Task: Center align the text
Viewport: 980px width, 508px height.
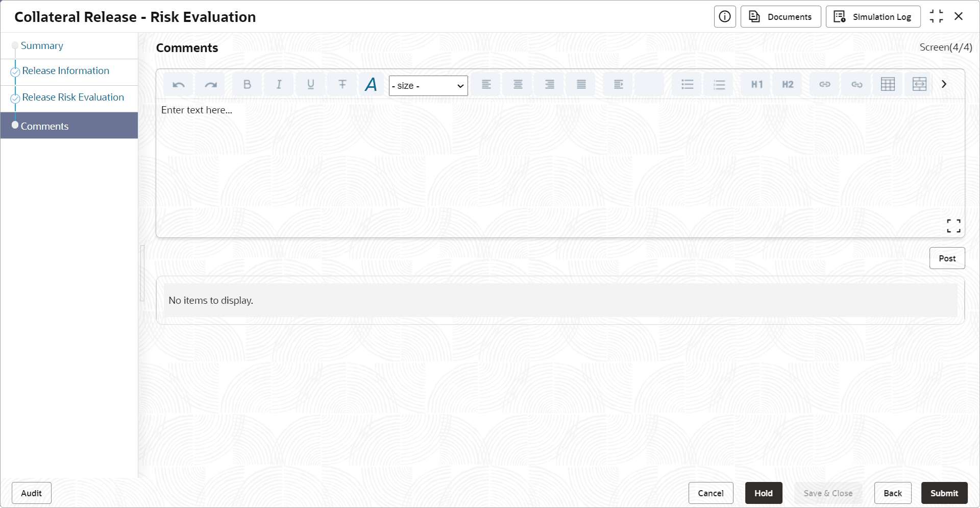Action: 518,85
